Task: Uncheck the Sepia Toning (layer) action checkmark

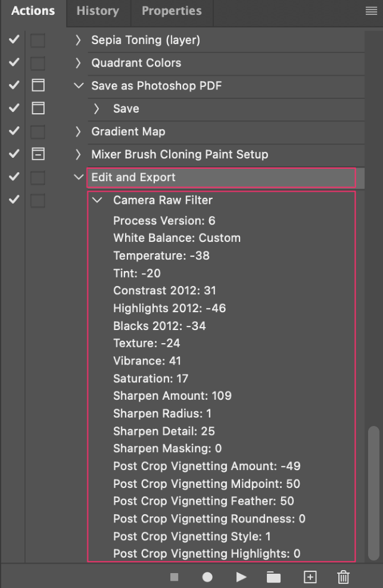Action: click(x=14, y=39)
